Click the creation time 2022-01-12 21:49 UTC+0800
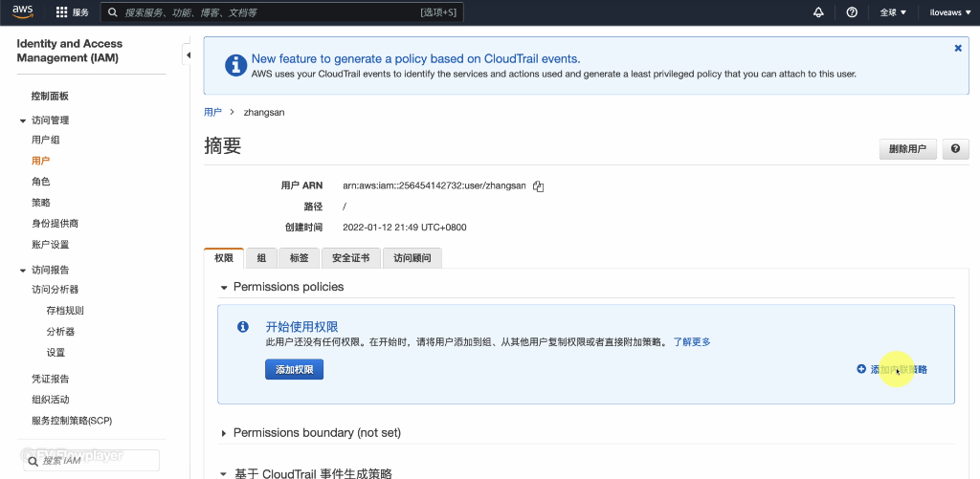Image resolution: width=980 pixels, height=479 pixels. coord(405,228)
